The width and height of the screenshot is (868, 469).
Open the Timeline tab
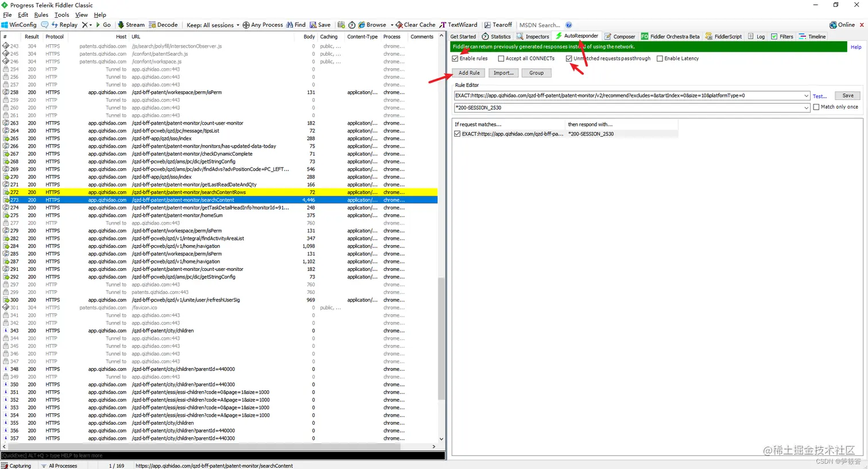pos(812,36)
